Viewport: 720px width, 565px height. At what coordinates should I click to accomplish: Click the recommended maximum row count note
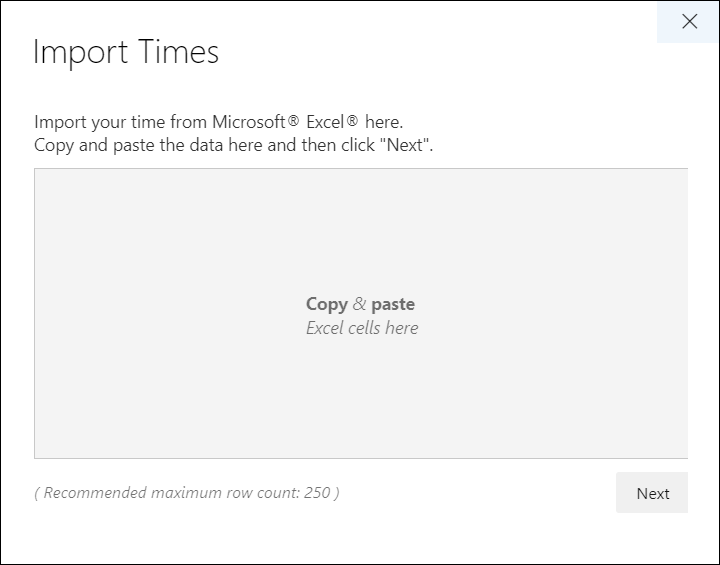[x=187, y=492]
